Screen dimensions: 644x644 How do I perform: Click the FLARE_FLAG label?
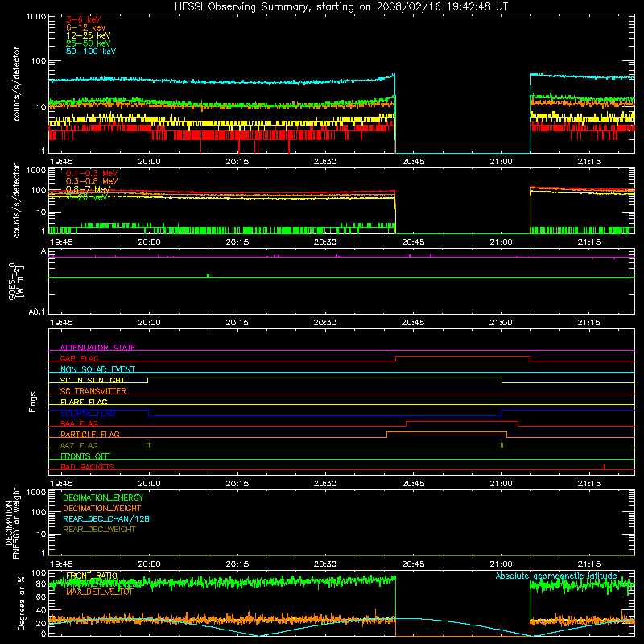click(84, 402)
